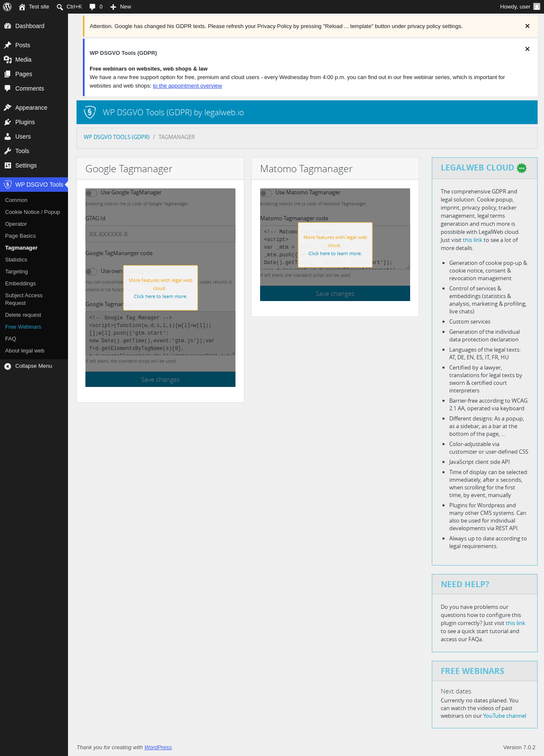
Task: Click the Matomo Tagmanager code textarea
Action: [x=335, y=247]
